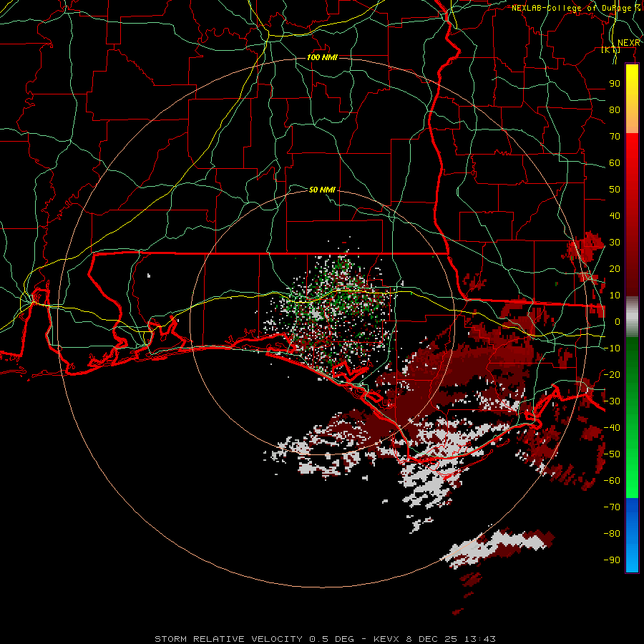The width and height of the screenshot is (644, 644).
Task: Click the 0 value on the velocity scale
Action: point(618,322)
